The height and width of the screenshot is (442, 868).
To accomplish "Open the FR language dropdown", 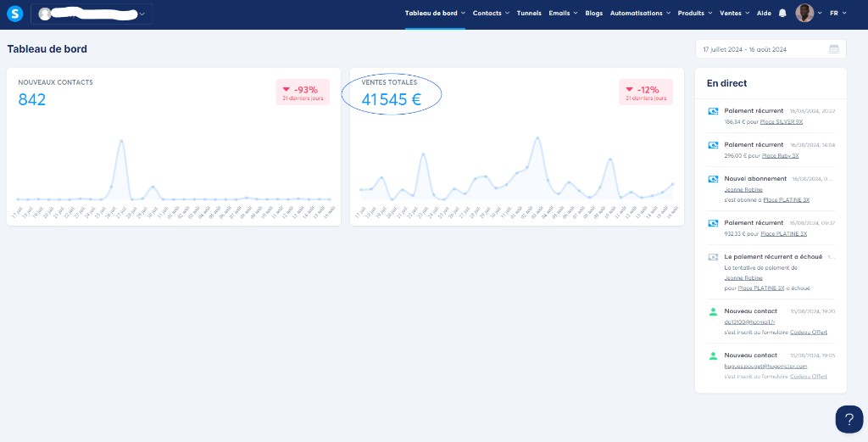I will [838, 14].
